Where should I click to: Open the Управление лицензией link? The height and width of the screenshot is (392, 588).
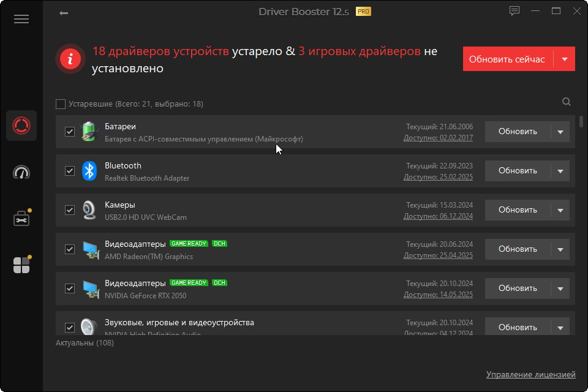(x=530, y=374)
